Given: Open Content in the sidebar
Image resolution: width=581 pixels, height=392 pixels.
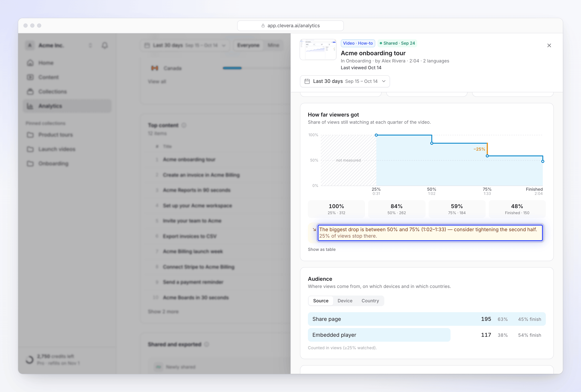Looking at the screenshot, I should 67,77.
